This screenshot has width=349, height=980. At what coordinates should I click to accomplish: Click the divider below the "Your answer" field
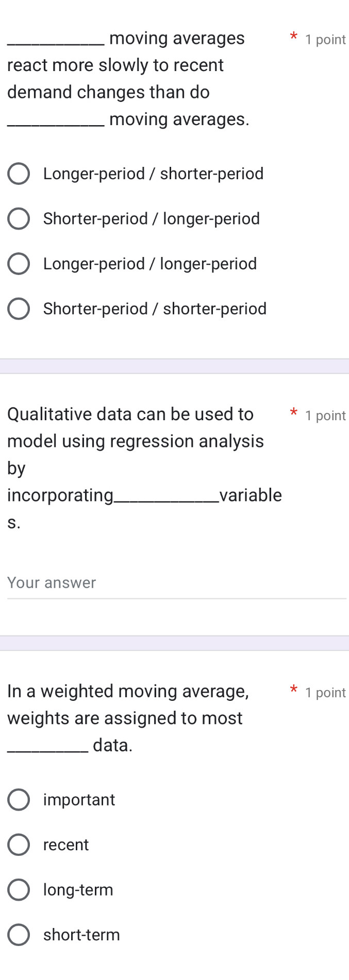174,643
